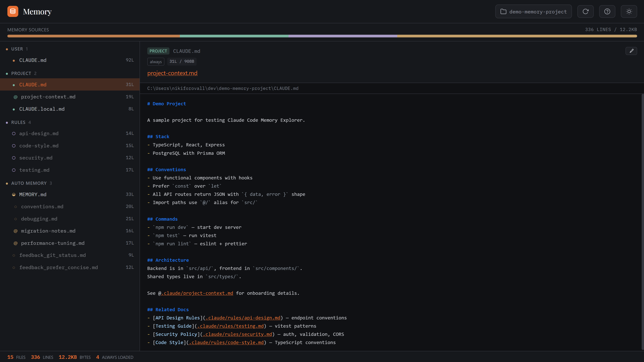Screen dimensions: 644x362
Task: Collapse the RULES section
Action: click(x=18, y=122)
